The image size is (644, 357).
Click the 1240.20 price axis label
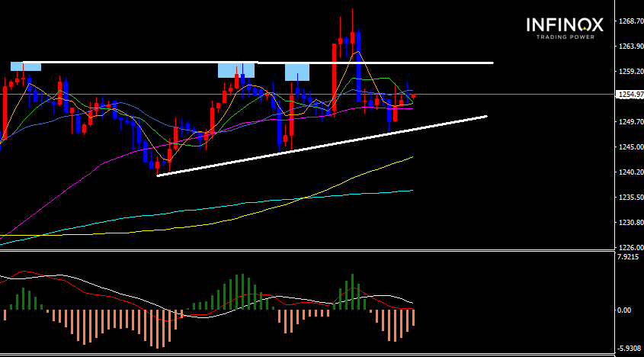click(631, 172)
